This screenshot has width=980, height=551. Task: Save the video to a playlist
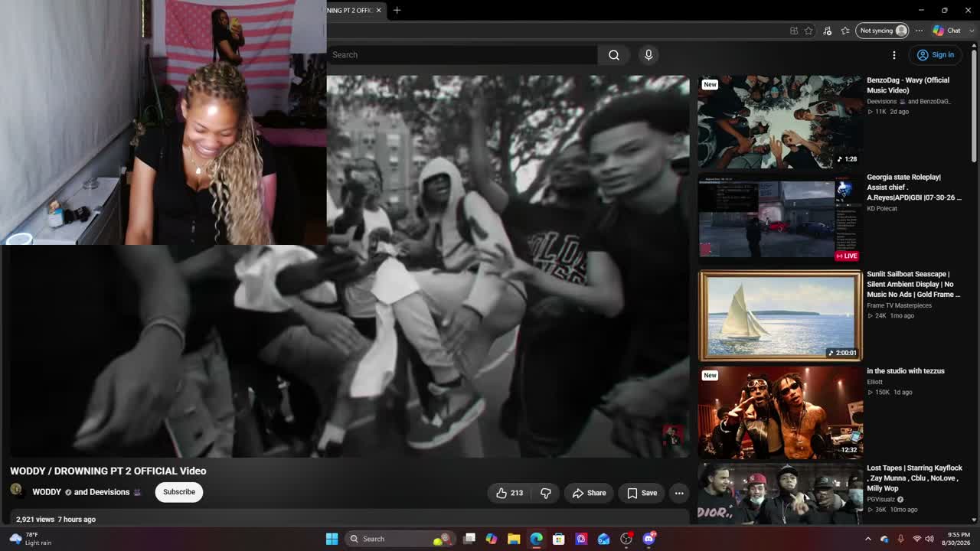coord(642,493)
